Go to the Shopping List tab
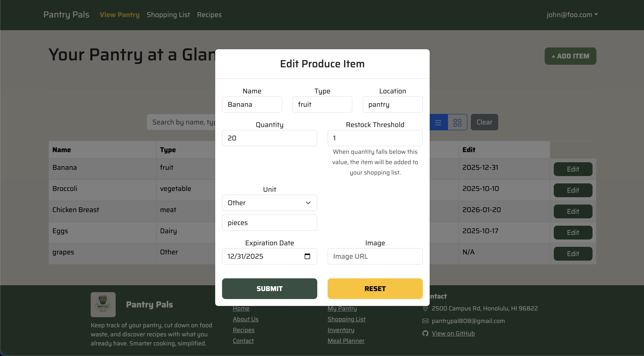Image resolution: width=644 pixels, height=356 pixels. coord(168,14)
